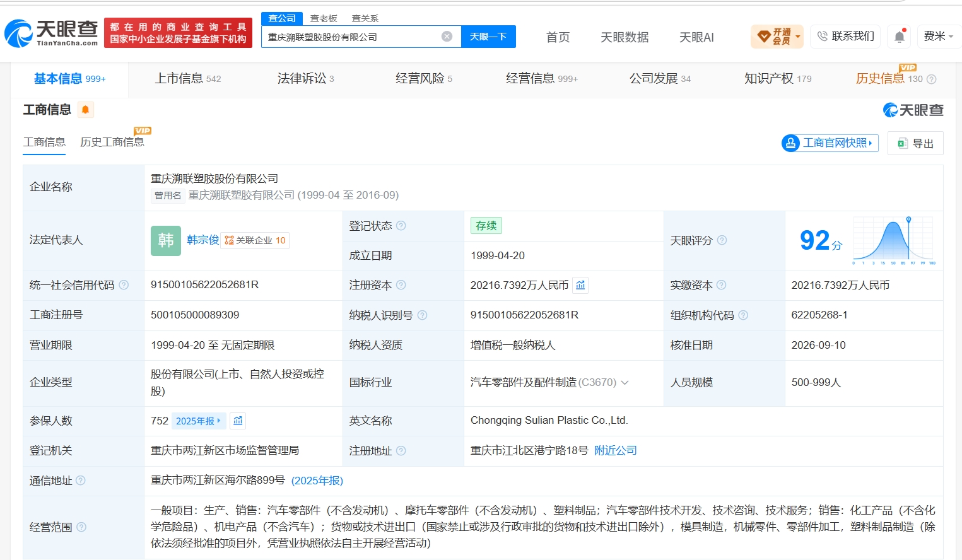Click the help icon beside 组织机构代码
Image resolution: width=962 pixels, height=560 pixels.
click(743, 315)
